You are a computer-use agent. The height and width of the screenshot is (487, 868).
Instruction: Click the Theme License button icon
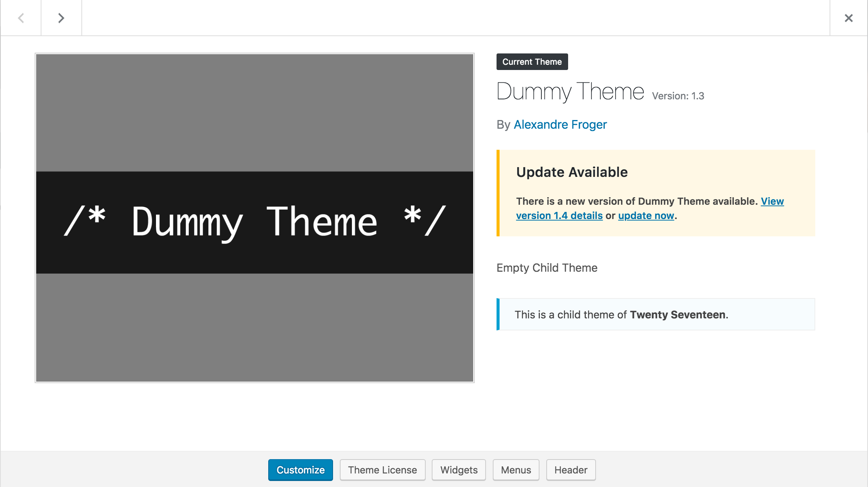click(x=382, y=470)
